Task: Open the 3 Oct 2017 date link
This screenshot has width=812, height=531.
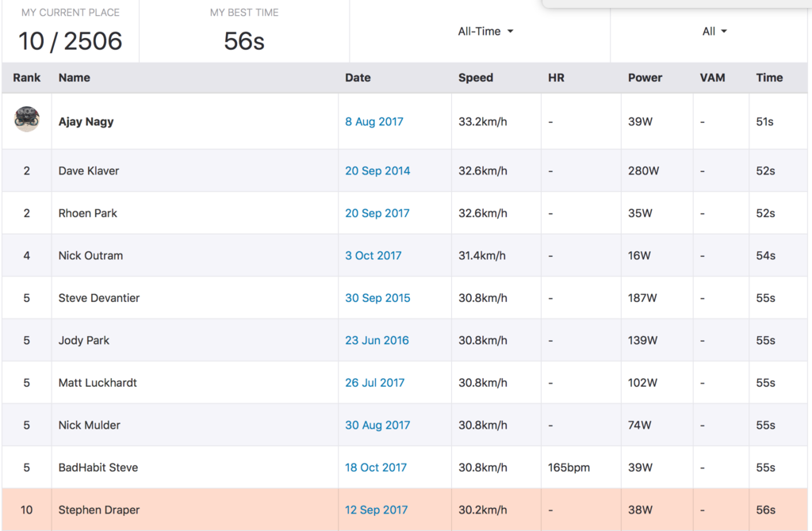Action: [x=373, y=256]
